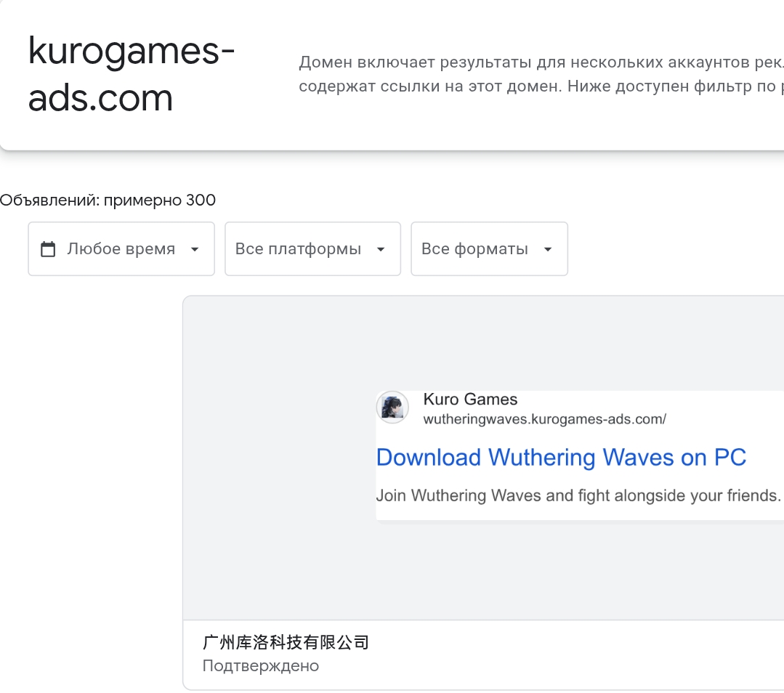This screenshot has height=693, width=784.
Task: Click Объявлений: примерно 300 count text
Action: click(x=108, y=200)
